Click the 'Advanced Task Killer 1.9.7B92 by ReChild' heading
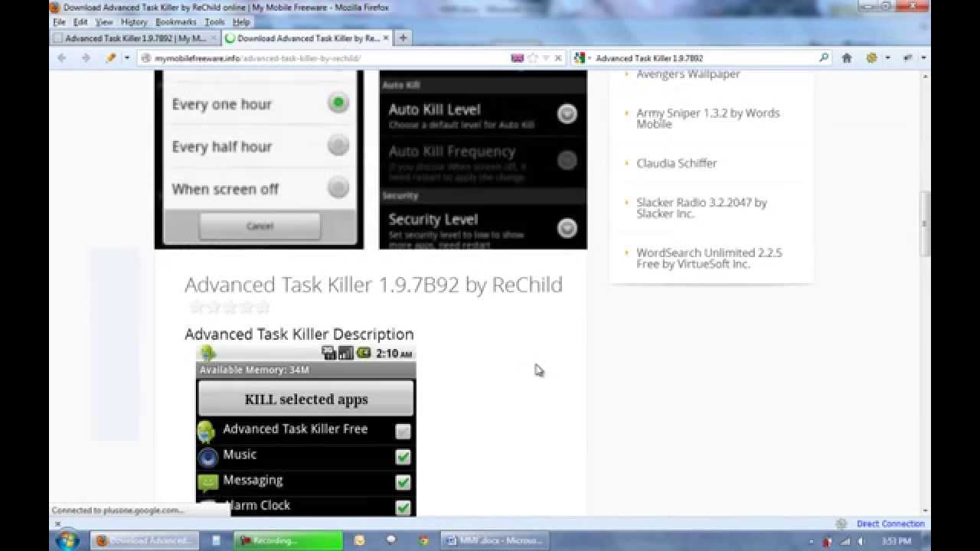Viewport: 980px width, 551px height. coord(374,285)
